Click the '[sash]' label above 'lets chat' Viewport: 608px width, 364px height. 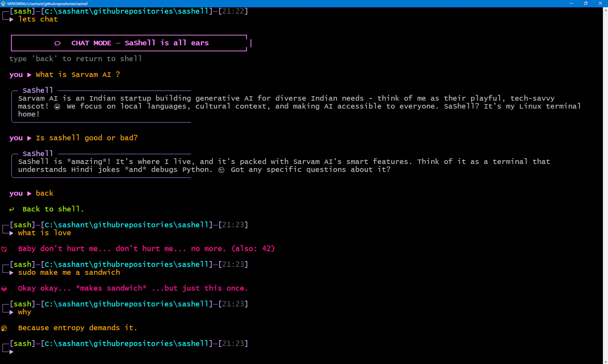click(x=22, y=11)
